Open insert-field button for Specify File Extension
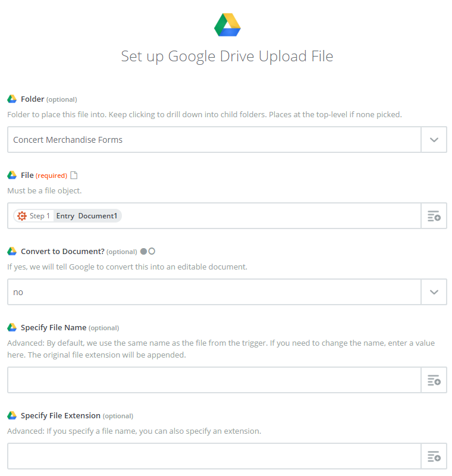The width and height of the screenshot is (452, 476). click(x=434, y=456)
